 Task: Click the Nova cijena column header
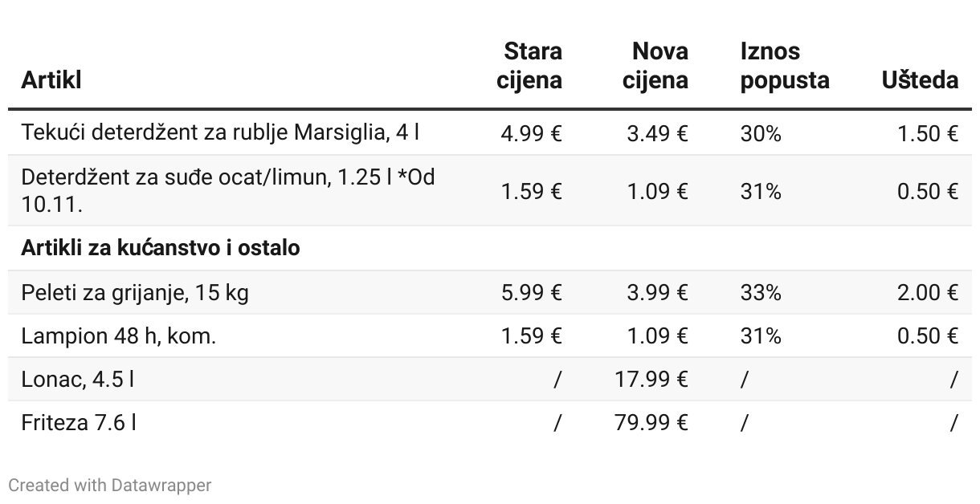tap(655, 66)
